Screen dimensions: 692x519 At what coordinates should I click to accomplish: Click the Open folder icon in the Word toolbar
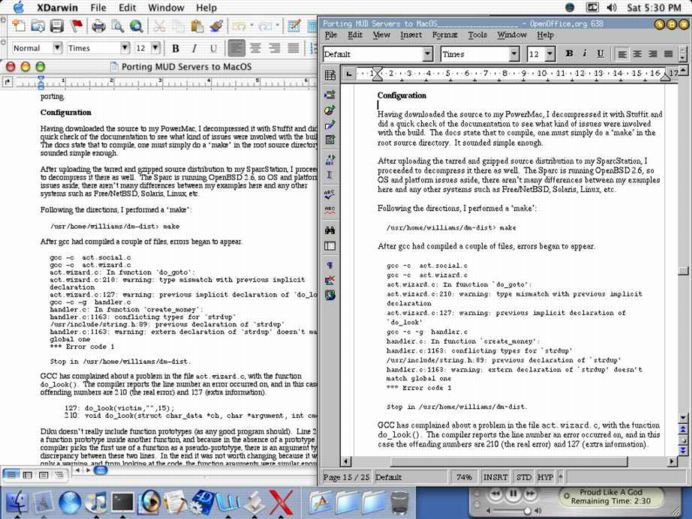[38, 26]
